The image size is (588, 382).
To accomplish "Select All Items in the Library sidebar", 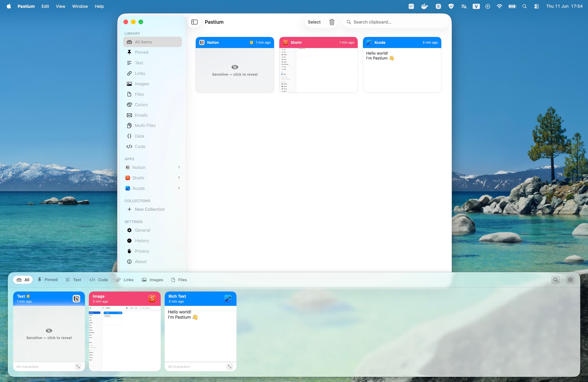I will click(x=152, y=42).
